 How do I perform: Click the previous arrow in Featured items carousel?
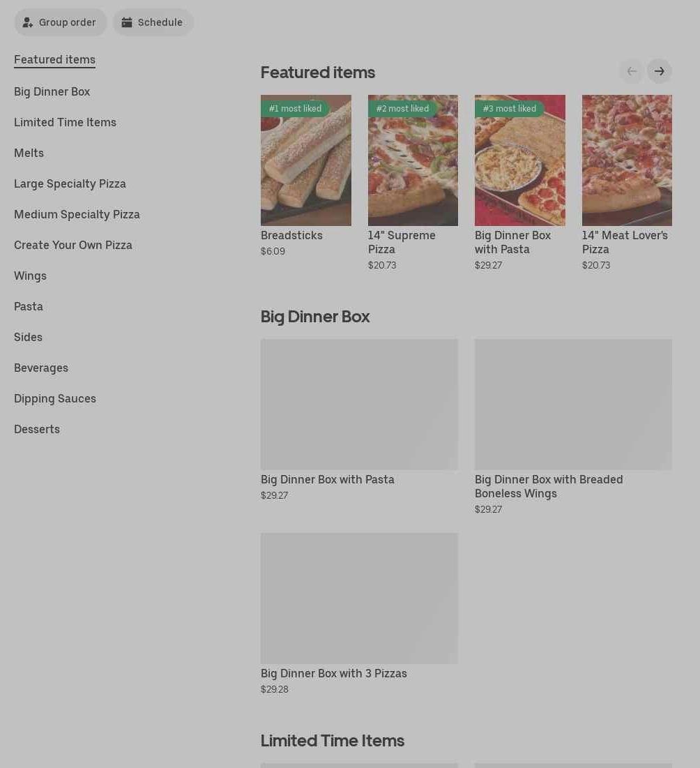[632, 72]
